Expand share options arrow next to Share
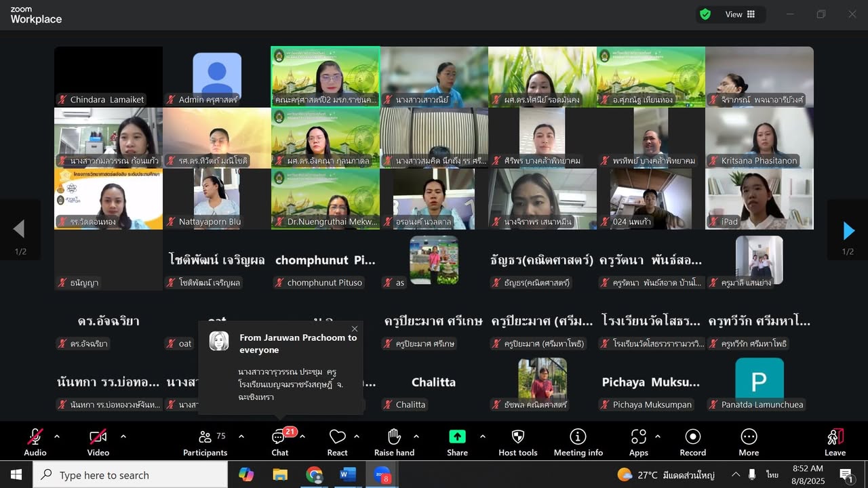 482,436
